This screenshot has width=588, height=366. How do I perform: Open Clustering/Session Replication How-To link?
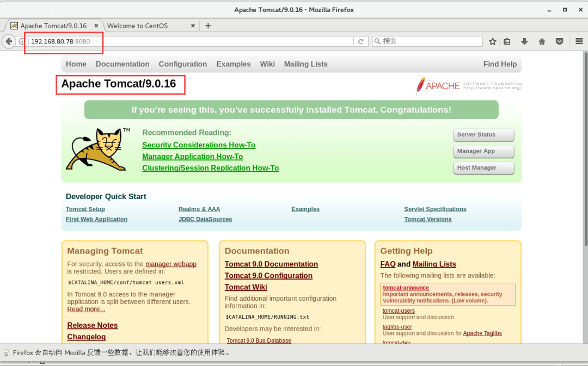pos(210,168)
